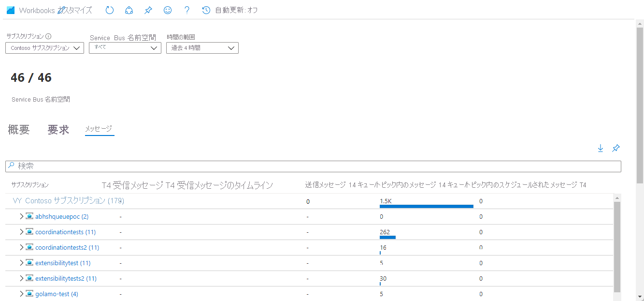The width and height of the screenshot is (644, 301).
Task: Click the grid vertical scrollbar thumb
Action: pos(617,247)
